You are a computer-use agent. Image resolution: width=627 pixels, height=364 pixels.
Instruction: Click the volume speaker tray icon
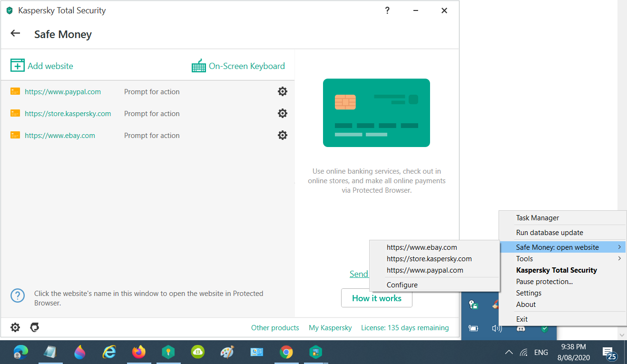497,328
